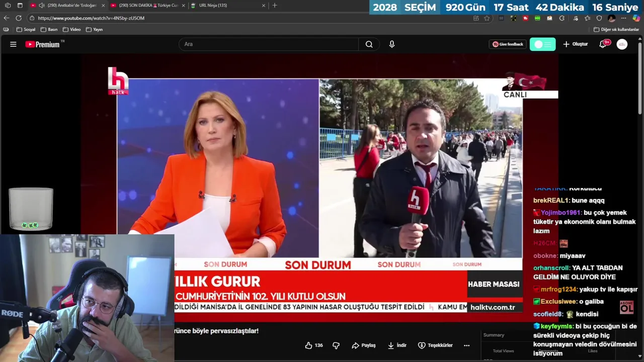Screen dimensions: 644x362
Task: Open a new browser tab
Action: (x=274, y=6)
